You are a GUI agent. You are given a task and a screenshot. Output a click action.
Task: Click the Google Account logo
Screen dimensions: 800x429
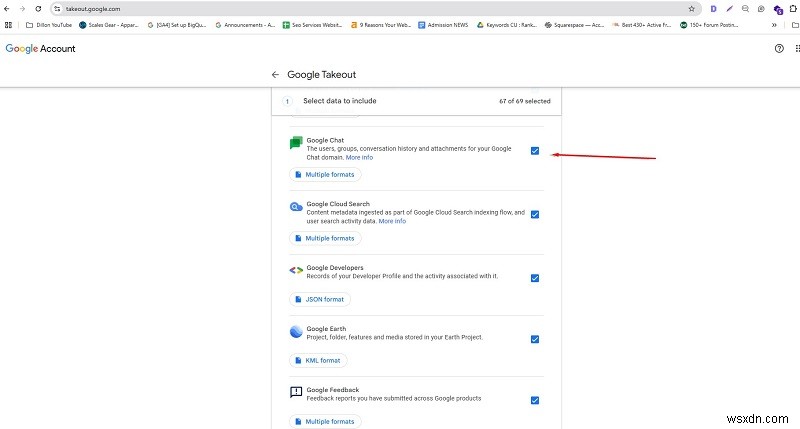[x=40, y=48]
